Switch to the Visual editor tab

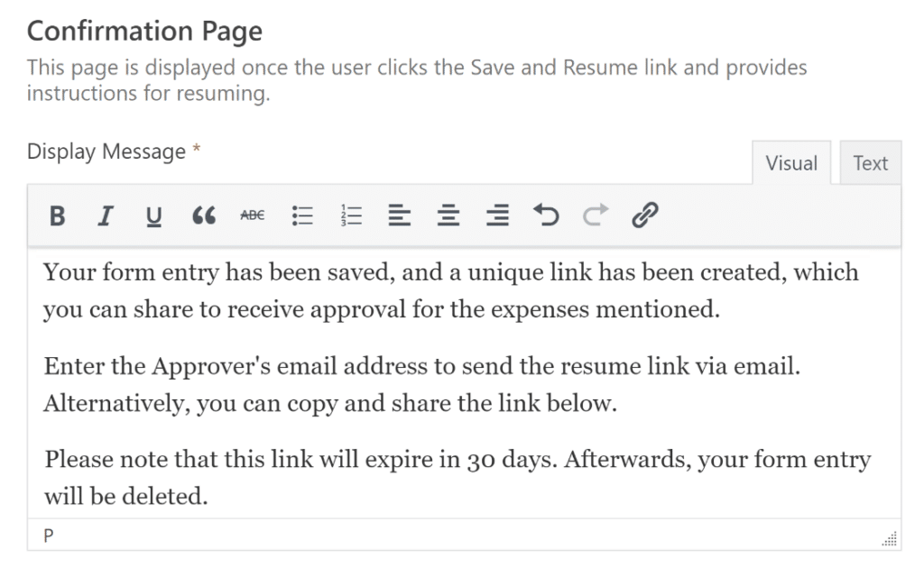(x=791, y=163)
